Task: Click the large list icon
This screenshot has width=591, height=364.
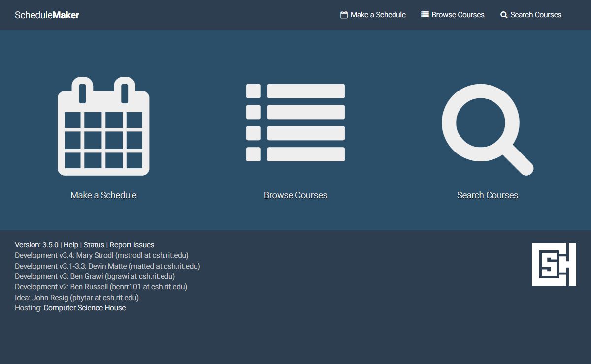Action: [295, 122]
